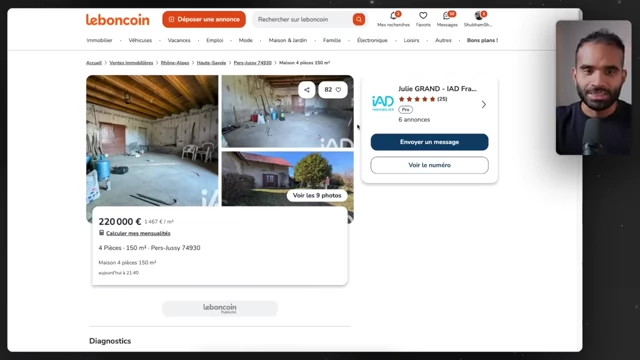Open the Maison & Jardin menu
The width and height of the screenshot is (640, 360).
[288, 40]
